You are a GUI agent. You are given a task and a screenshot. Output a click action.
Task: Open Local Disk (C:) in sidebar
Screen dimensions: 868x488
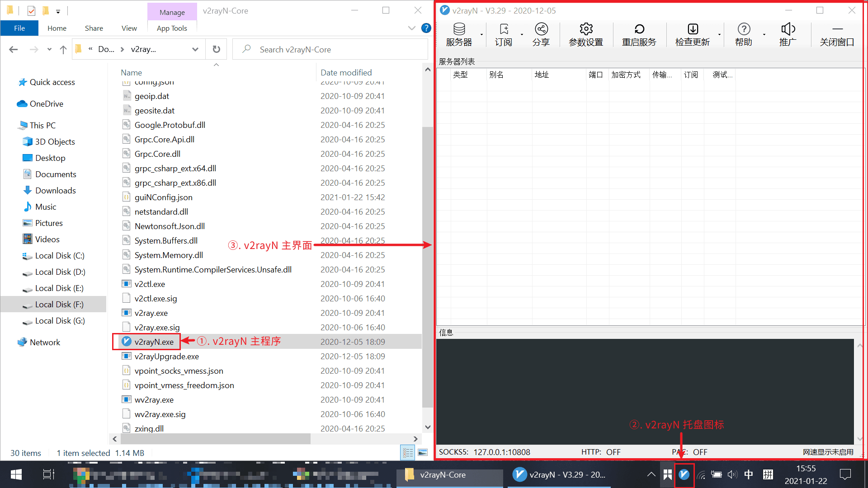point(60,256)
